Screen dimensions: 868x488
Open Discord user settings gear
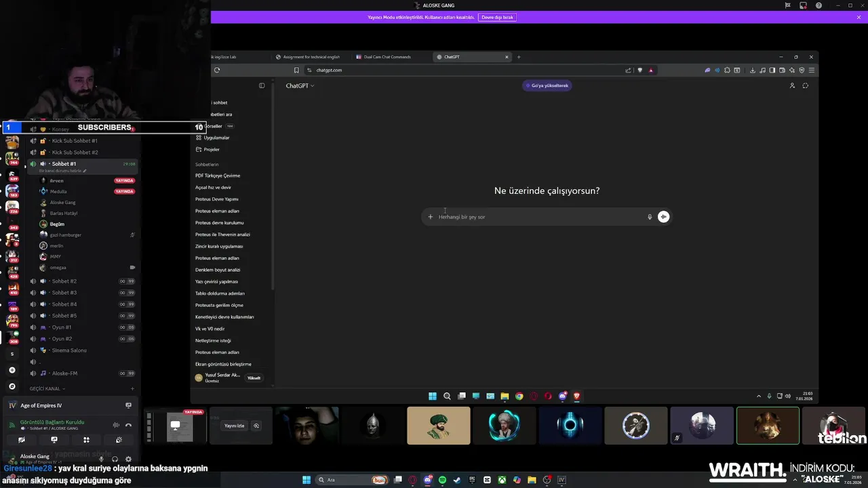pos(128,459)
